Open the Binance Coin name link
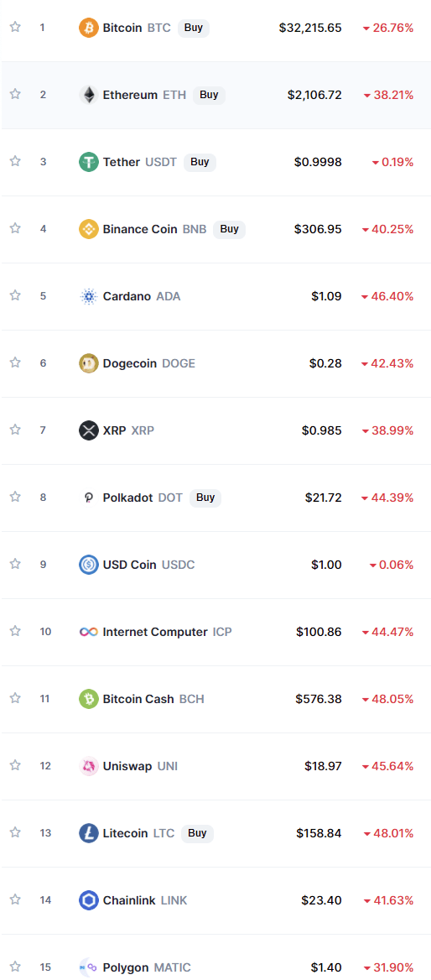 [x=140, y=229]
